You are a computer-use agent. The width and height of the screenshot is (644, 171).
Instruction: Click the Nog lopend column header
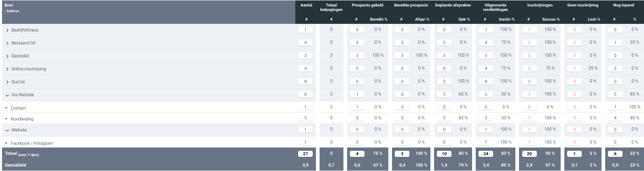pyautogui.click(x=623, y=5)
